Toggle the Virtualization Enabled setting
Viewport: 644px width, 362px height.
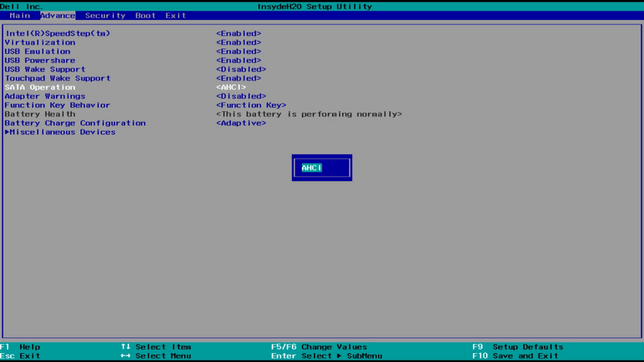click(x=238, y=43)
